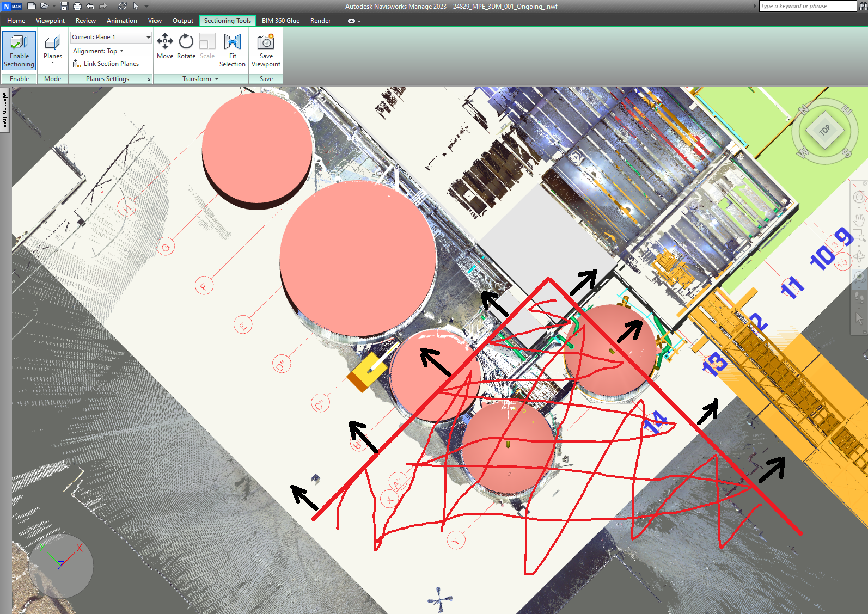Toggle Link Section Planes

106,64
